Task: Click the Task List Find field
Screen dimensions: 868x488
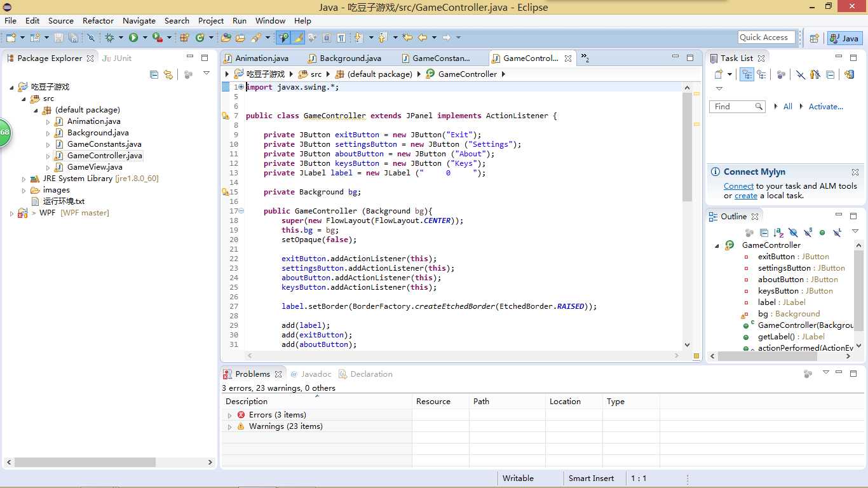Action: [737, 107]
